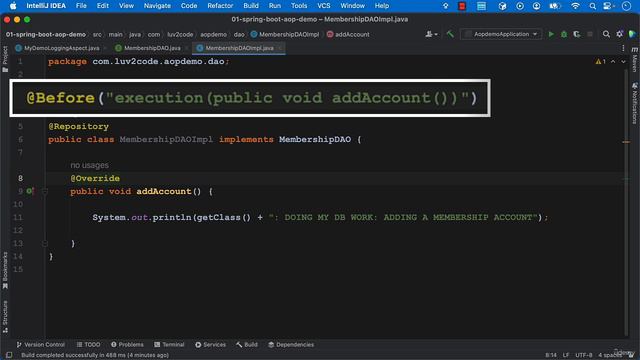The height and width of the screenshot is (360, 640).
Task: Open the VCS menu
Action: tap(324, 6)
